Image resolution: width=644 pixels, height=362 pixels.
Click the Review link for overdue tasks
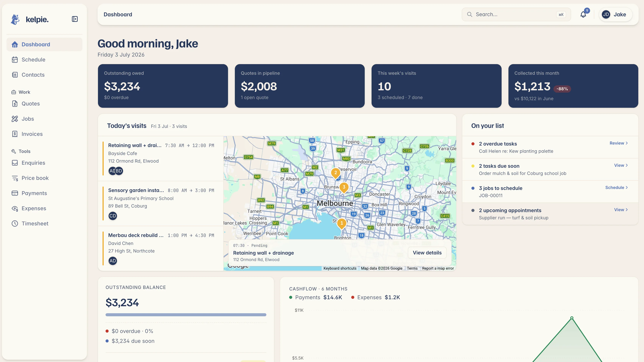pos(619,143)
